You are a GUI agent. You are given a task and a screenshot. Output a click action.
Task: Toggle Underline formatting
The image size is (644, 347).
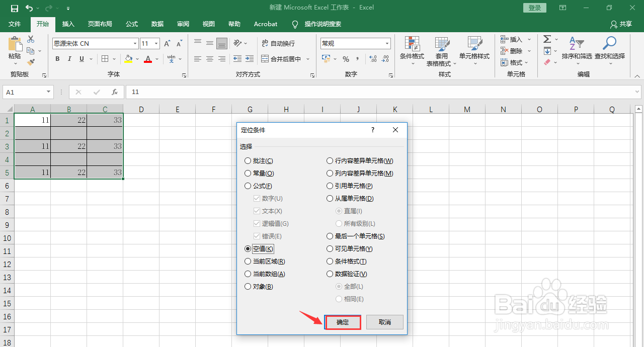(83, 59)
